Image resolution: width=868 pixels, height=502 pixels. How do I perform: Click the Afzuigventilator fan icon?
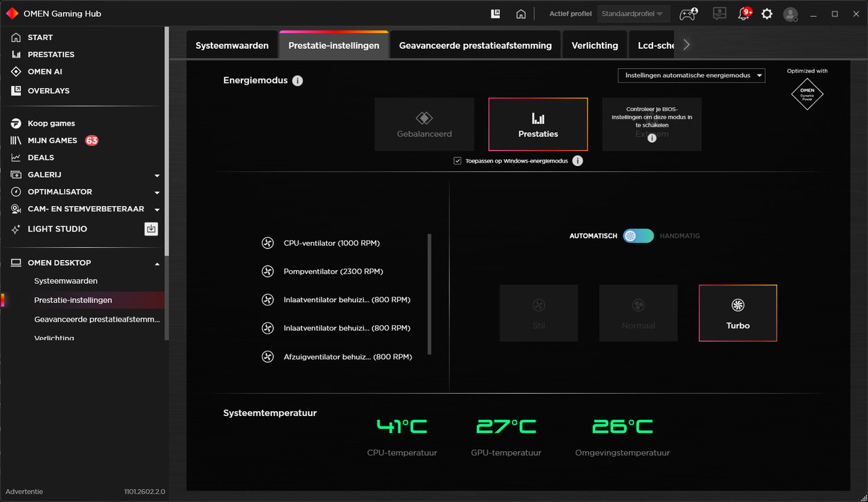pos(268,356)
